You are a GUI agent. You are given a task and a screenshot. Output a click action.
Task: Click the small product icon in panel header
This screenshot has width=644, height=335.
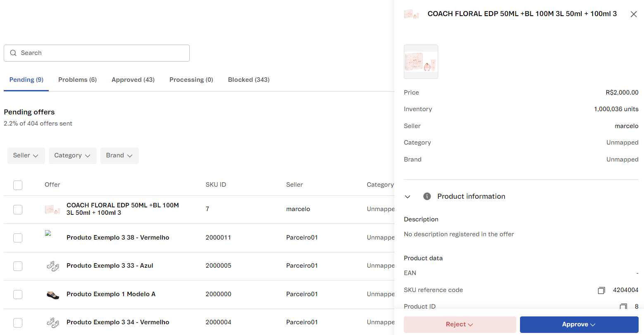pos(411,14)
